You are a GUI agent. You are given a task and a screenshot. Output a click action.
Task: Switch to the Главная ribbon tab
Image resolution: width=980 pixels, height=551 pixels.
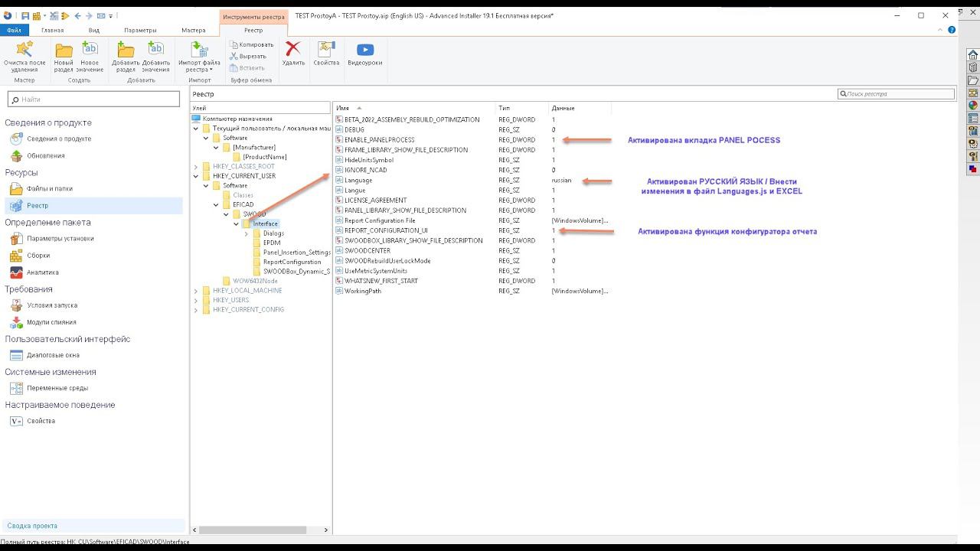[x=52, y=30]
